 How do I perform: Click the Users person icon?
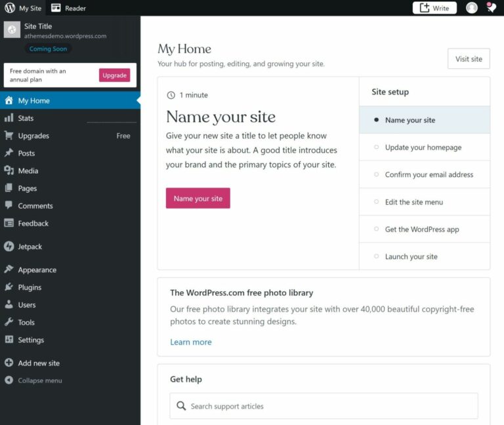pyautogui.click(x=9, y=304)
